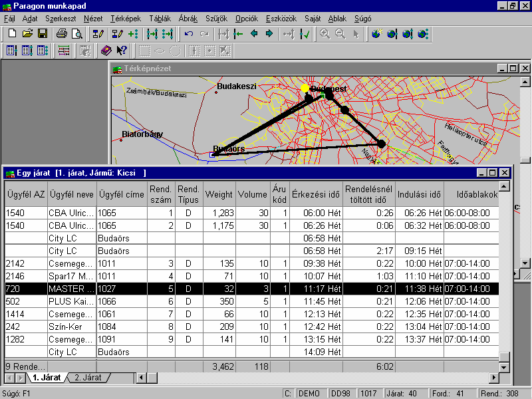Viewport: 532px width, 399px height.
Task: Click the Indulási idő column header
Action: [x=419, y=194]
